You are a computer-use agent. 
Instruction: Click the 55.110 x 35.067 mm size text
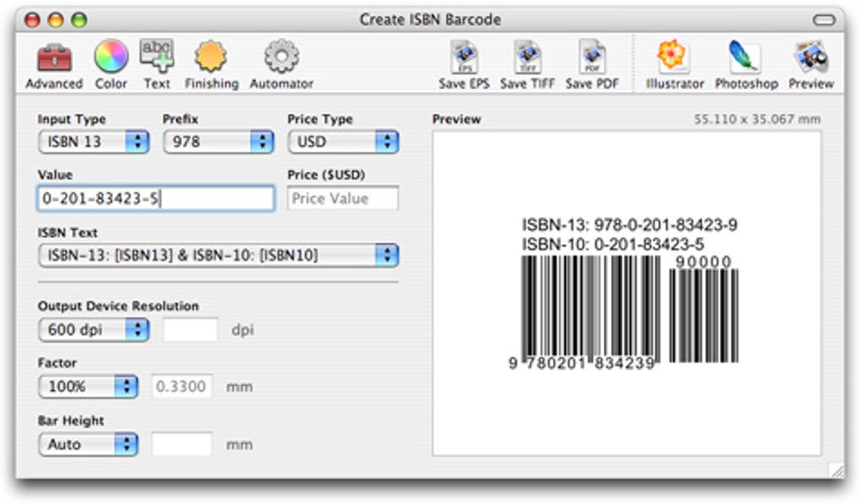pos(757,119)
